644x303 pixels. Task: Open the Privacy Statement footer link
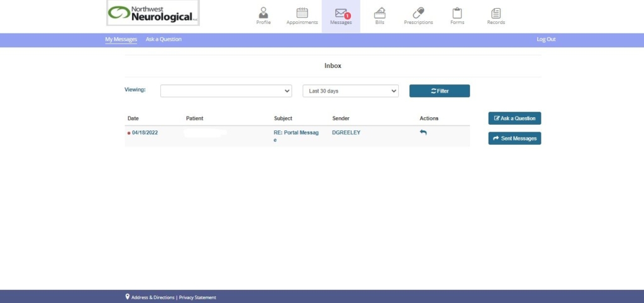[197, 297]
